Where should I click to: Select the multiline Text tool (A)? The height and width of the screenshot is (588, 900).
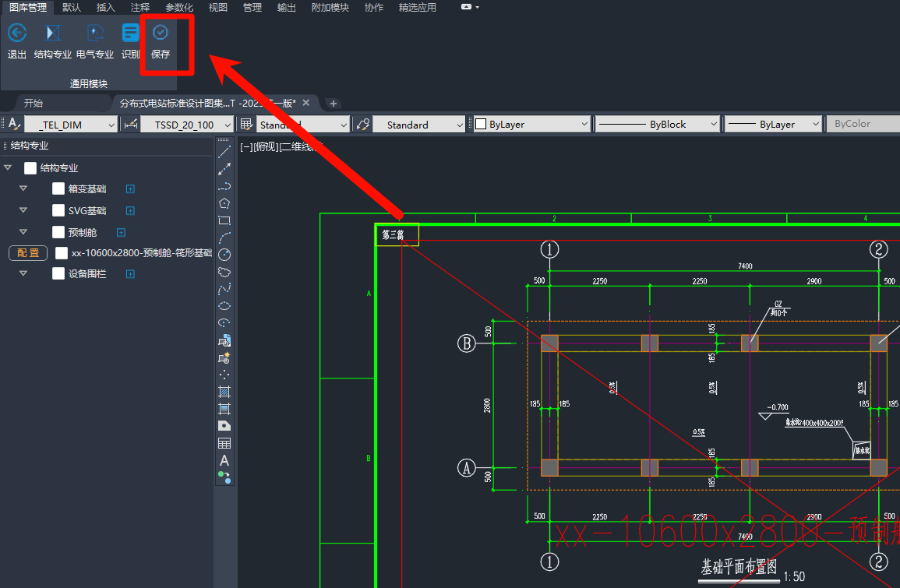click(x=224, y=460)
